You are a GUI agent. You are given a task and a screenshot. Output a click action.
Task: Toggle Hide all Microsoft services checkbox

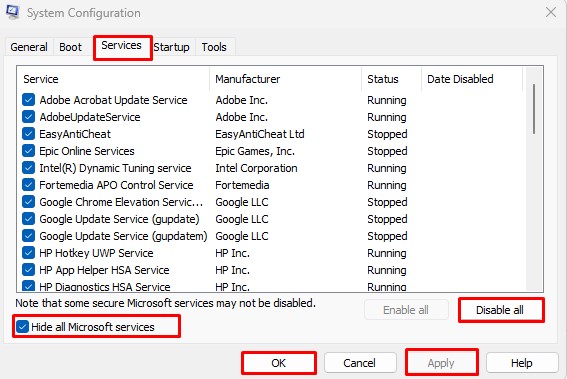22,327
